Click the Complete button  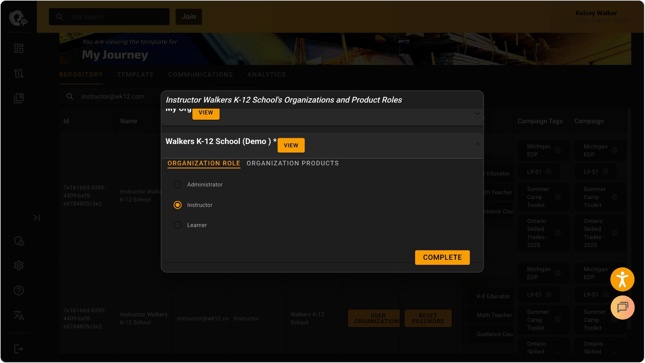coord(442,257)
